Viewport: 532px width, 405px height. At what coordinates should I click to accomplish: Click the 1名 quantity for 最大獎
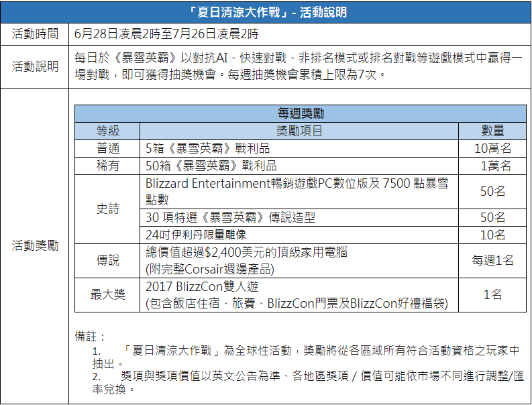492,295
